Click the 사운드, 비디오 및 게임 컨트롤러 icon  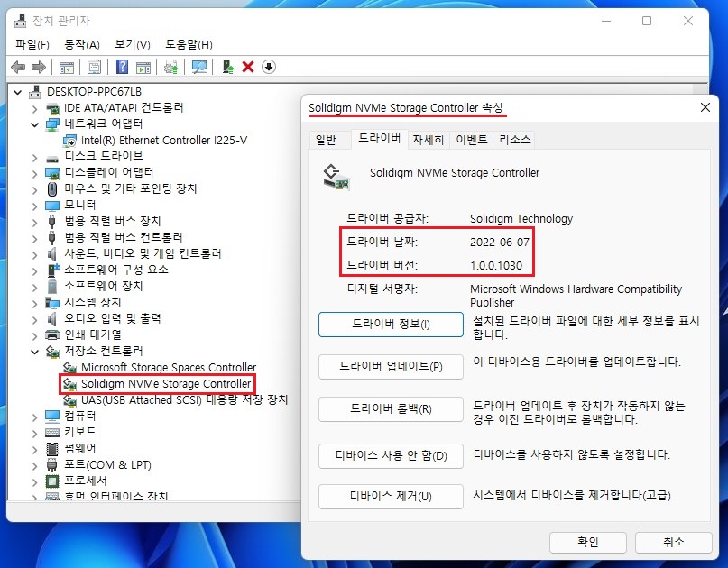tap(52, 254)
